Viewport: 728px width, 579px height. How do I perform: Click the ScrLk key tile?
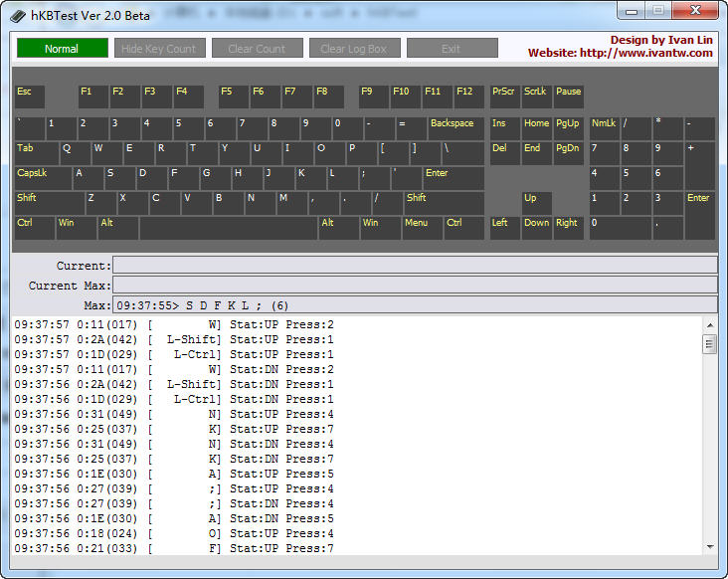pos(536,96)
